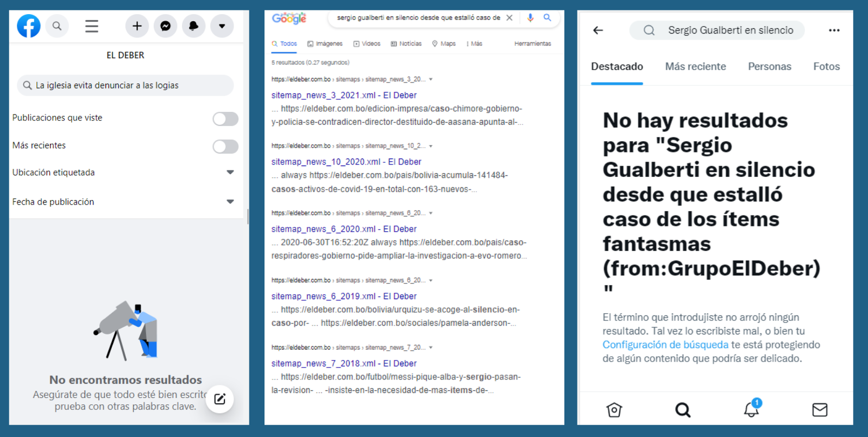Open the Facebook hamburger menu icon
Viewport: 868px width, 437px height.
tap(92, 26)
